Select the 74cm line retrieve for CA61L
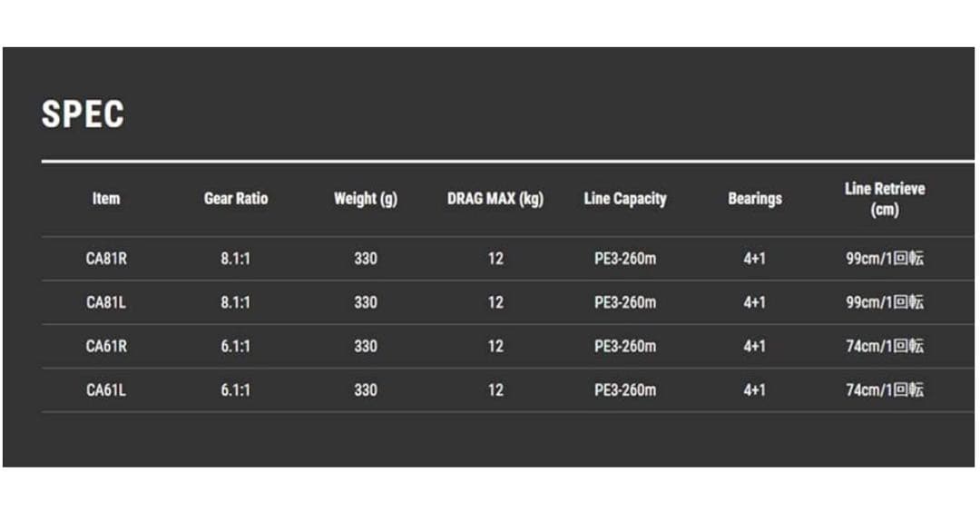Viewport: 980px width, 522px height. [x=885, y=389]
